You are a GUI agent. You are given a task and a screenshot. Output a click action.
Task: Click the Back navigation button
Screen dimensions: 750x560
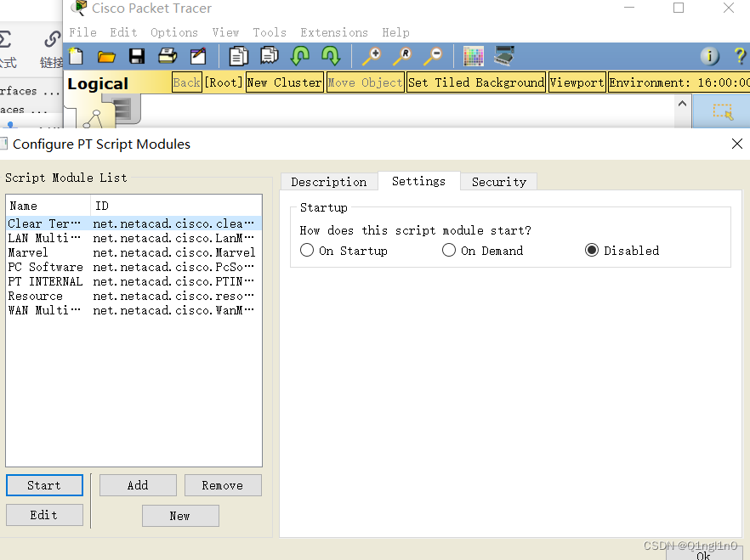click(x=186, y=82)
